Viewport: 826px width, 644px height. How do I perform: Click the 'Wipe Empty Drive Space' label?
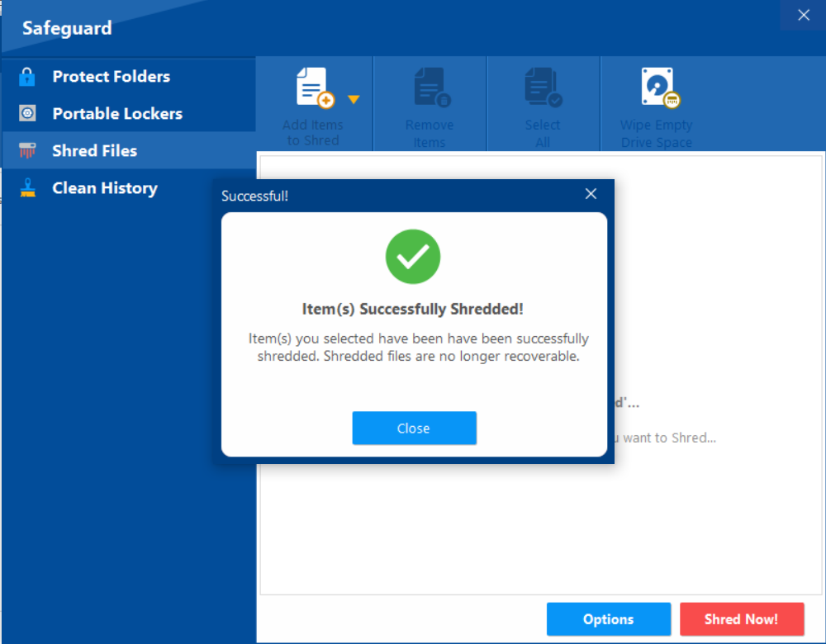tap(657, 134)
